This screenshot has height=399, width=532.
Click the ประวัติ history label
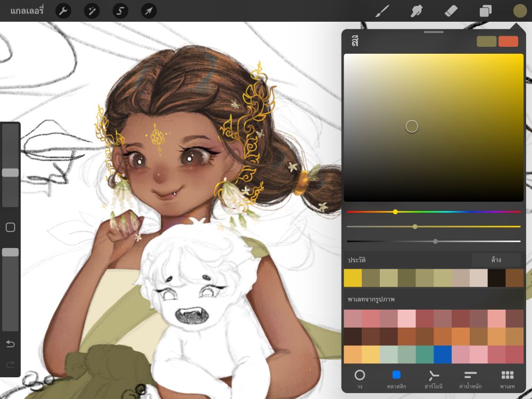[x=356, y=260]
